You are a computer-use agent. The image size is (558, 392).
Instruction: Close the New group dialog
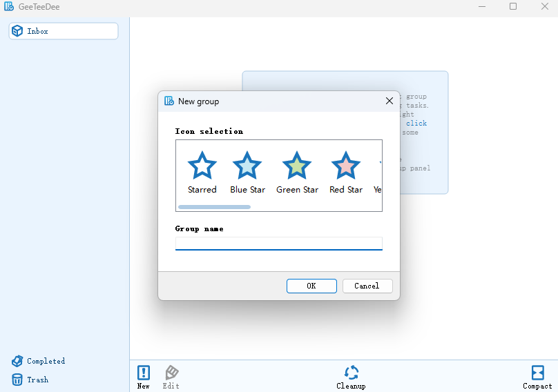pyautogui.click(x=389, y=101)
